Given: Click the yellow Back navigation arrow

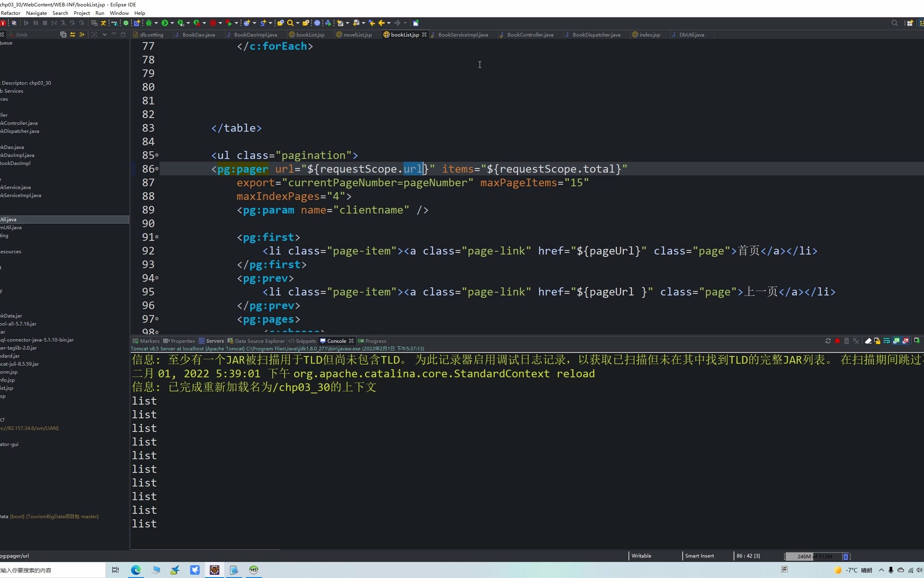Looking at the screenshot, I should click(381, 23).
